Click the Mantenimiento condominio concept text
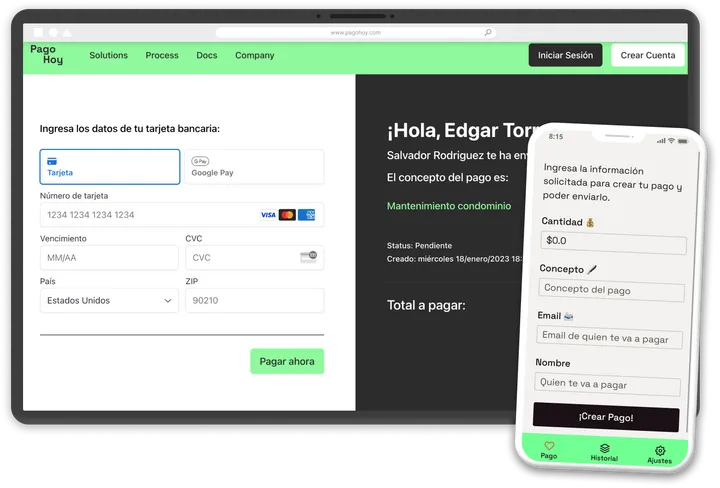720x488 pixels. tap(449, 206)
